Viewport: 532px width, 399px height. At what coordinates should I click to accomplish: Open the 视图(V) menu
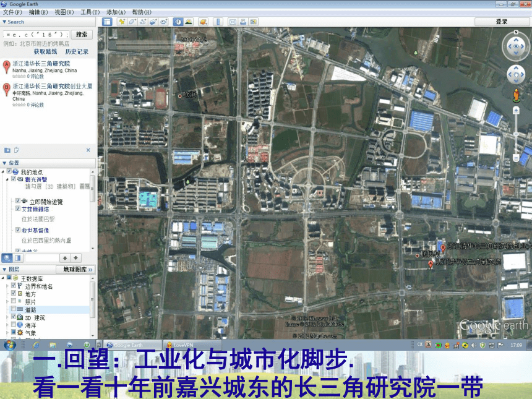click(x=64, y=12)
